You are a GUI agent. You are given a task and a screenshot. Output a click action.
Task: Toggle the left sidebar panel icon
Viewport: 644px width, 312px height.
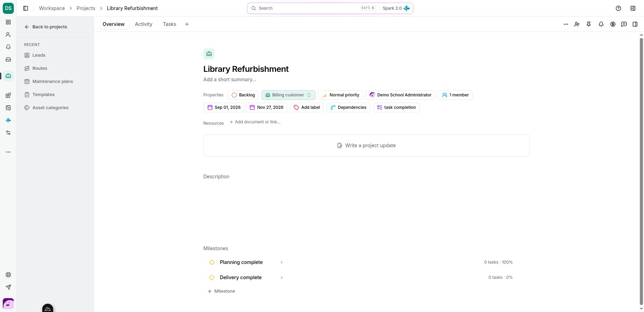point(26,8)
